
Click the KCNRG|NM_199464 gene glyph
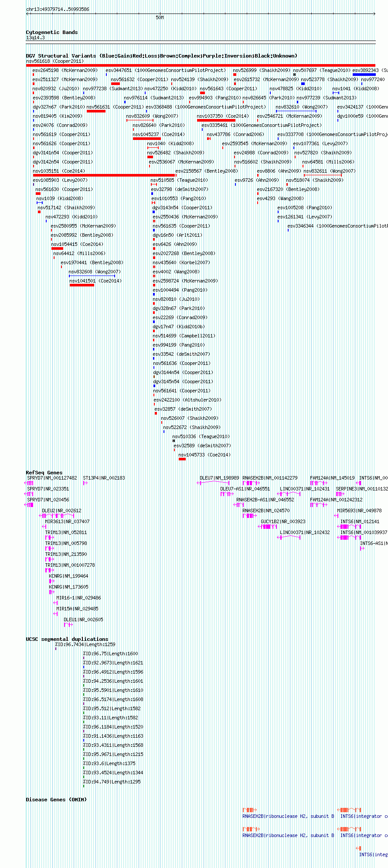(x=51, y=581)
